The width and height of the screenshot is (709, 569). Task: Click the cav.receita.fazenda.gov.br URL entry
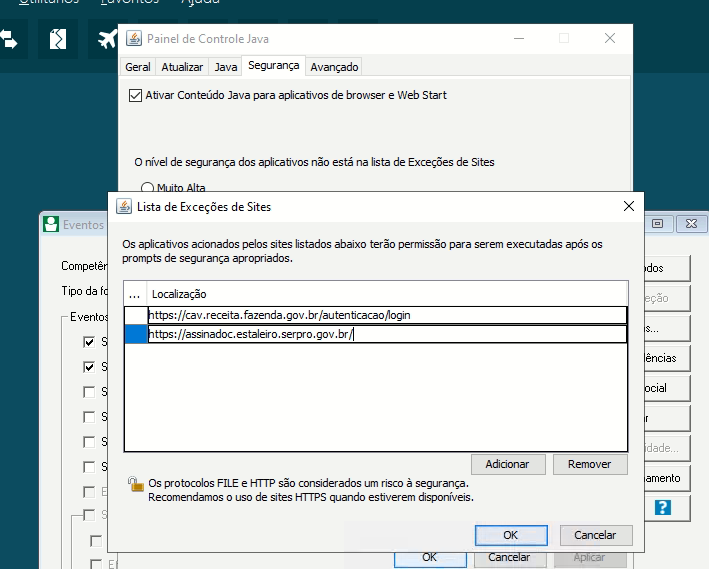click(387, 315)
